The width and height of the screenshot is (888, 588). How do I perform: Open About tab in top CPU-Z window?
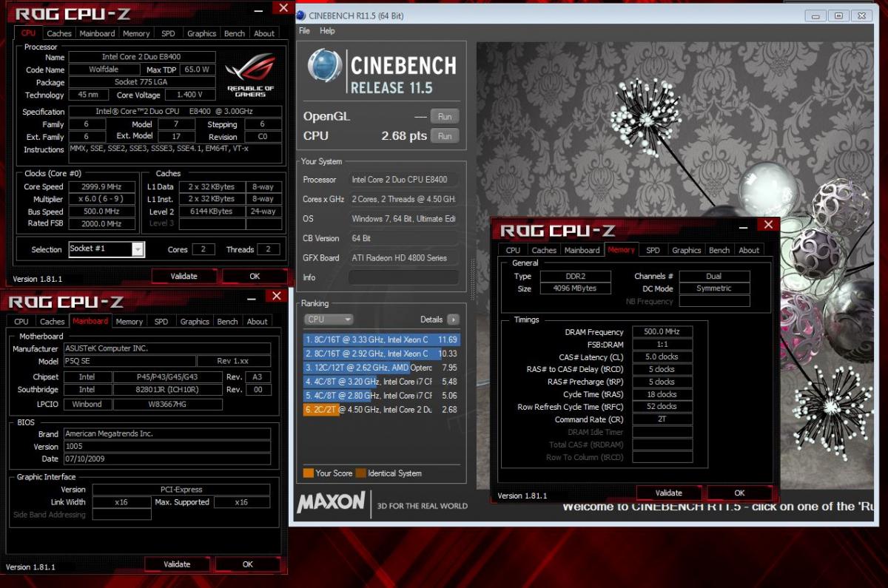(264, 33)
